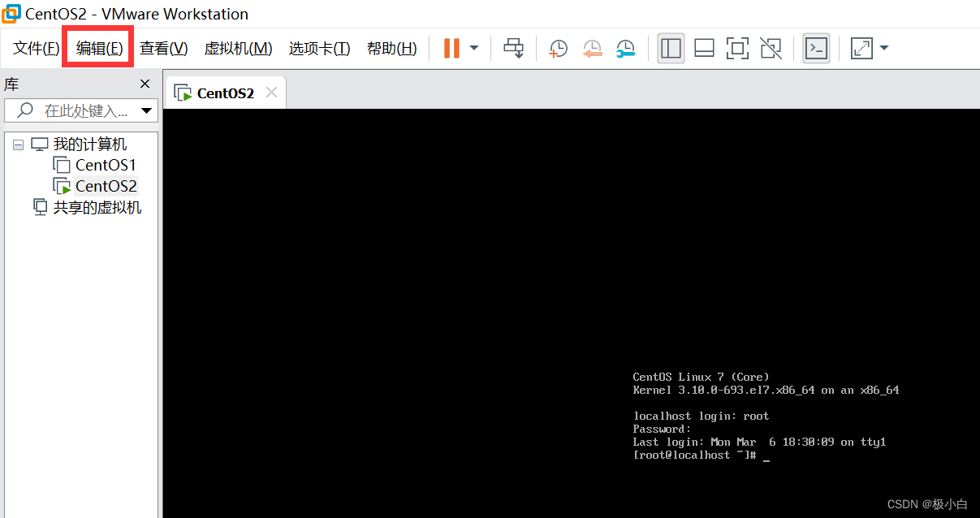Click the orange pause virtual machine icon
This screenshot has height=518, width=980.
click(451, 49)
